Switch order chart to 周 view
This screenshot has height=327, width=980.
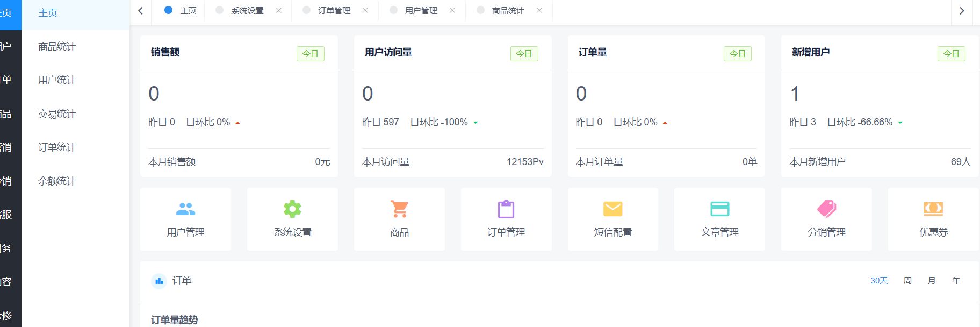tap(907, 281)
